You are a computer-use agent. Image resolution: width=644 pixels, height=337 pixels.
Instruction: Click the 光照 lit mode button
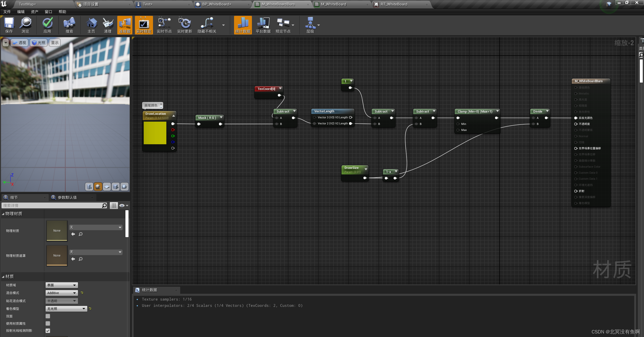click(39, 43)
